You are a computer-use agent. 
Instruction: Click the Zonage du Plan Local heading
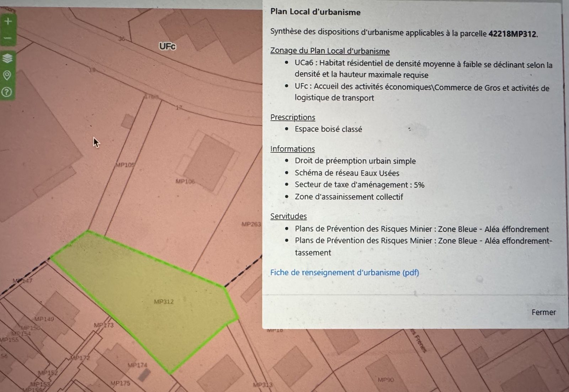[x=330, y=51]
